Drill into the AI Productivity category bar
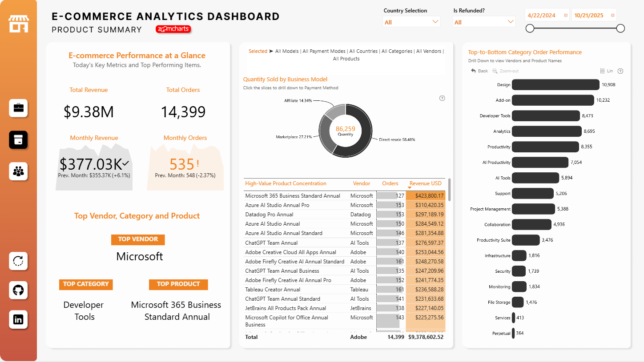The width and height of the screenshot is (644, 362). click(x=540, y=162)
